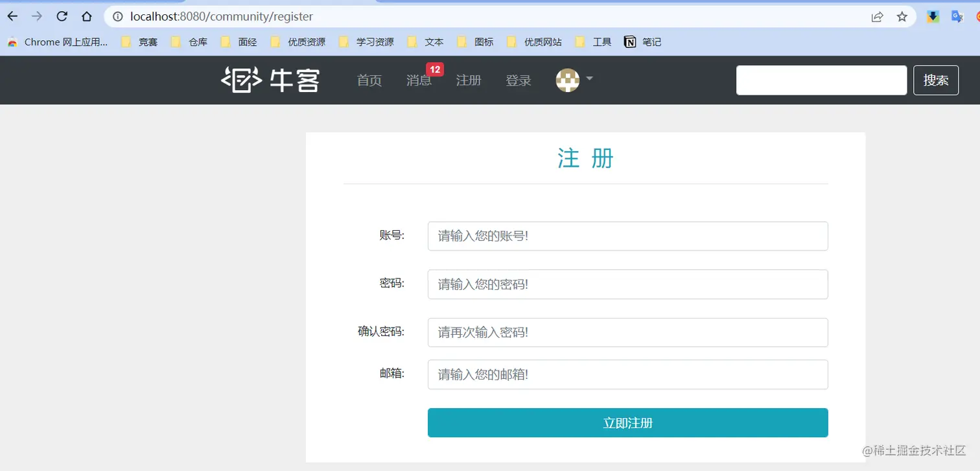Open the 优质资源 bookmark folder
980x471 pixels.
[x=298, y=42]
